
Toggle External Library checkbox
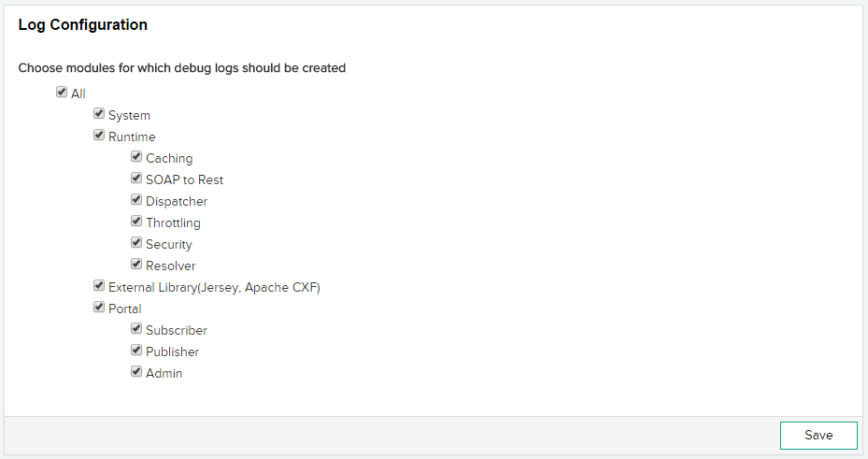(x=99, y=286)
